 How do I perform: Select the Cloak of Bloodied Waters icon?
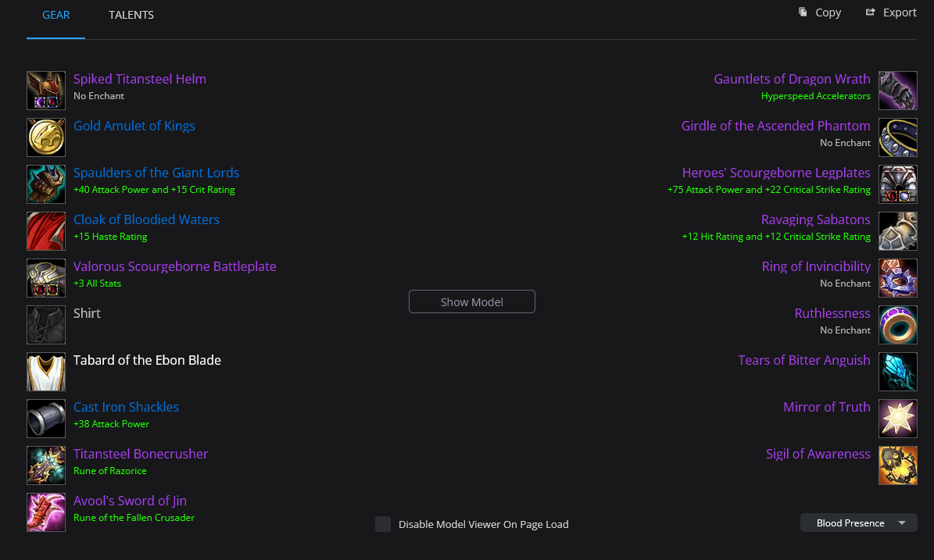point(46,231)
